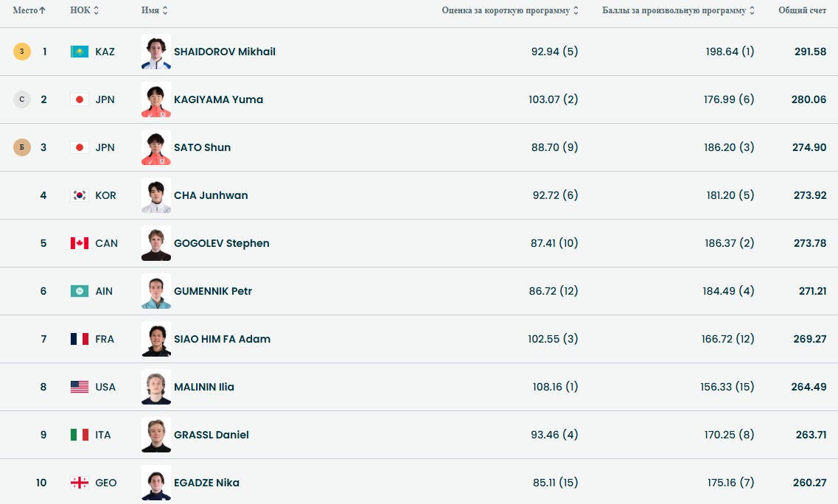Click KAGIYAMA Yuma's photo thumbnail
The height and width of the screenshot is (504, 838).
coord(156,99)
